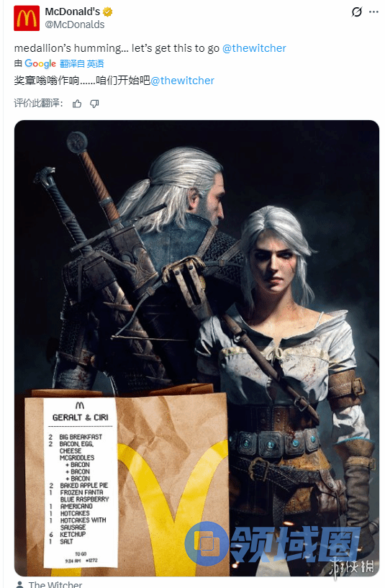The width and height of the screenshot is (385, 588).
Task: Click the original English tweet text
Action: (117, 48)
